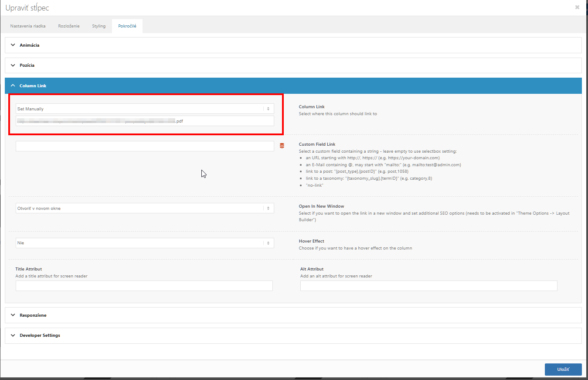The height and width of the screenshot is (380, 588).
Task: Click the Title Attribut label
Action: [x=29, y=269]
